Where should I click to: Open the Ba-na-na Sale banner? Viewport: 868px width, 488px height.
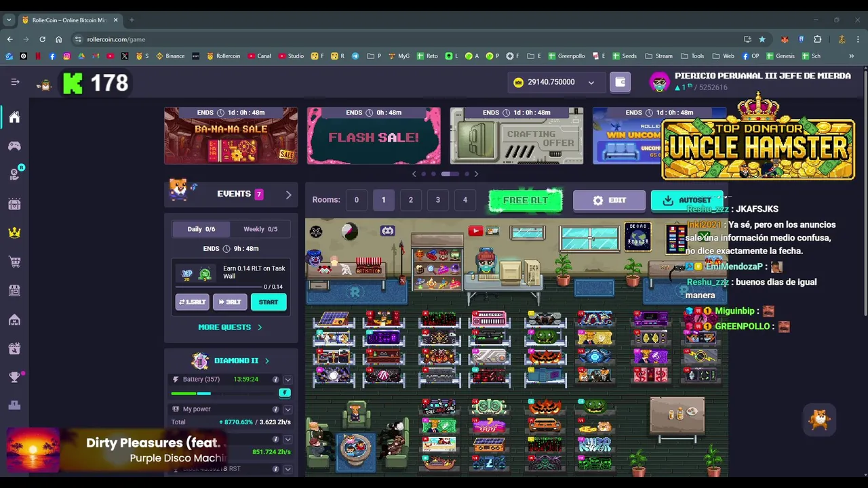click(x=231, y=136)
